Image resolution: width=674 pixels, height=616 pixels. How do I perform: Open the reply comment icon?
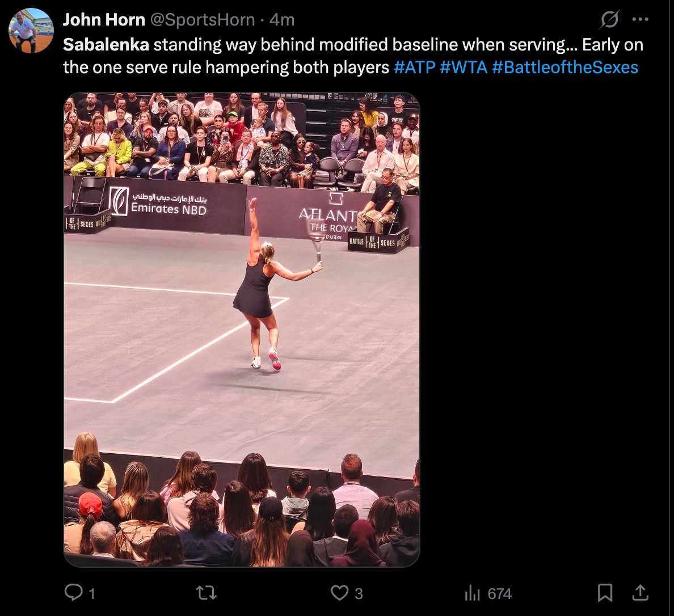pyautogui.click(x=74, y=592)
